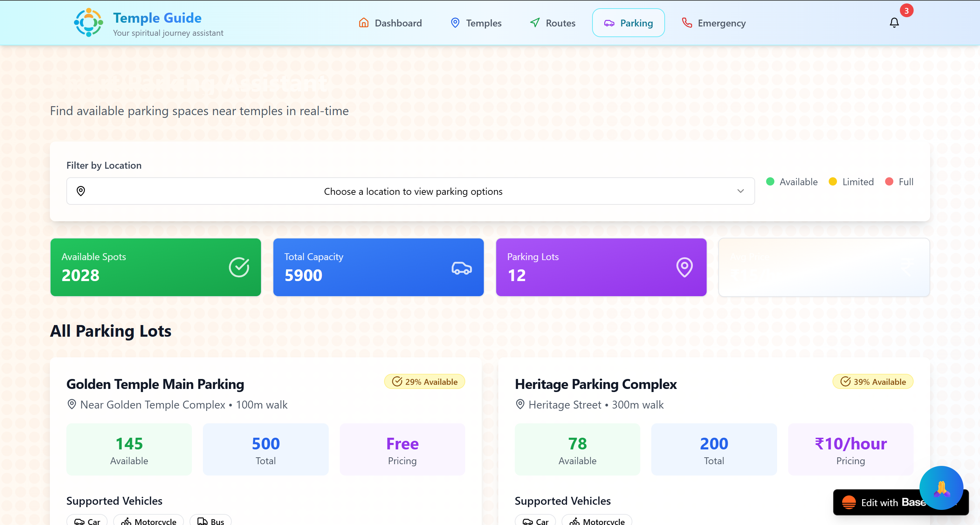980x525 pixels.
Task: Click checkmark icon on Available Spots card
Action: [239, 267]
